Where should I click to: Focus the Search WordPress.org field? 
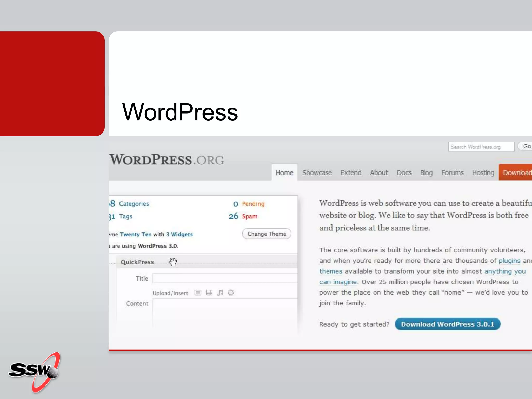click(481, 147)
